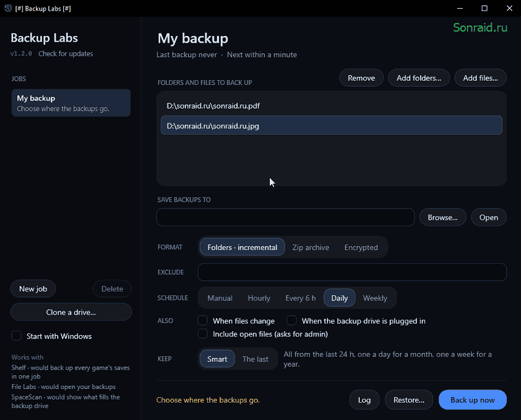The image size is (521, 420).
Task: Click Add files button
Action: coord(480,78)
